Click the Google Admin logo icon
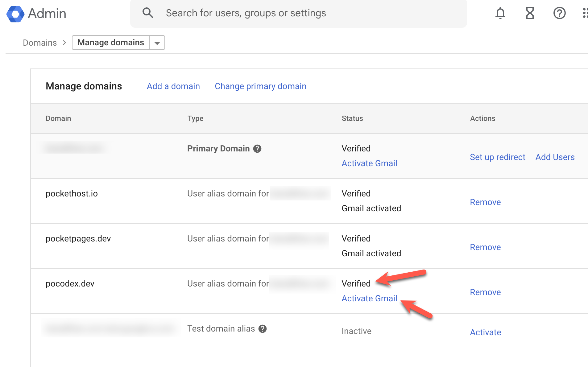The image size is (588, 367). 15,14
